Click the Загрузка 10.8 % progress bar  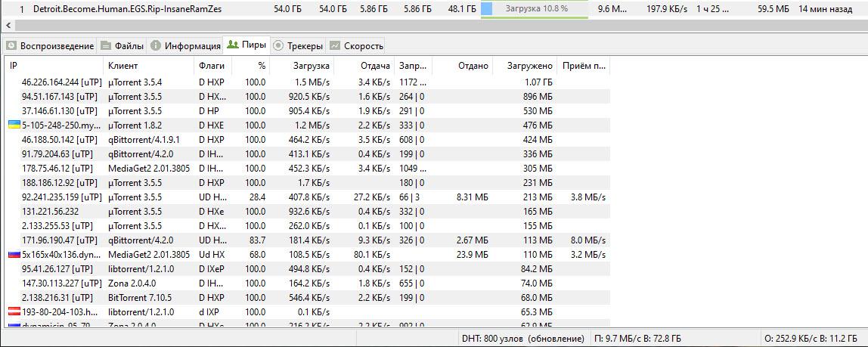(535, 9)
